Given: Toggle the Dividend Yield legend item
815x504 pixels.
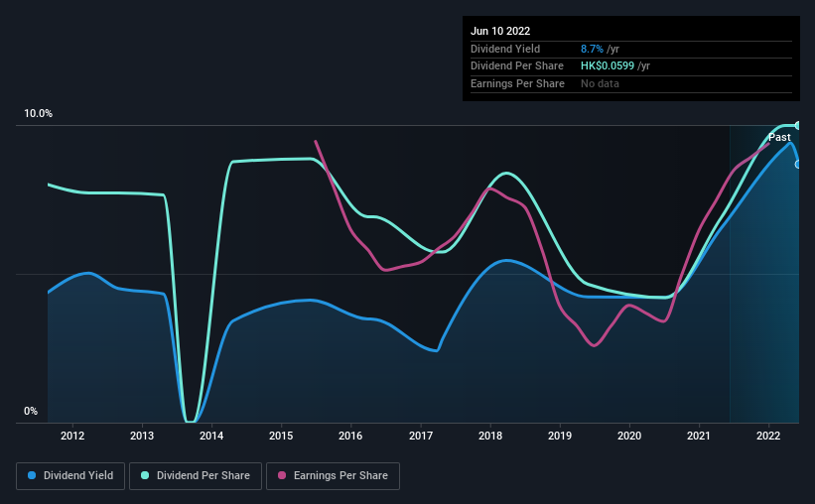Looking at the screenshot, I should point(70,476).
